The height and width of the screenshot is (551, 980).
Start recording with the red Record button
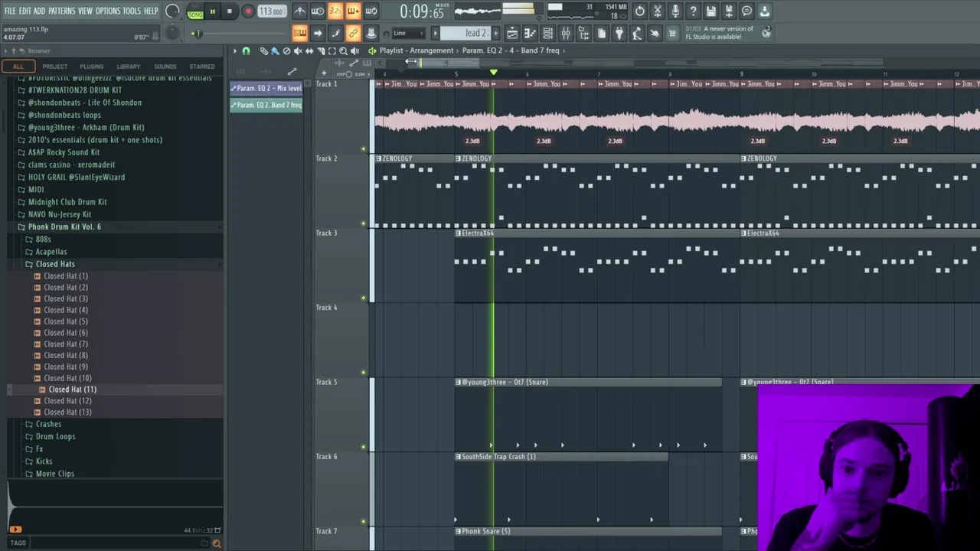(x=248, y=11)
